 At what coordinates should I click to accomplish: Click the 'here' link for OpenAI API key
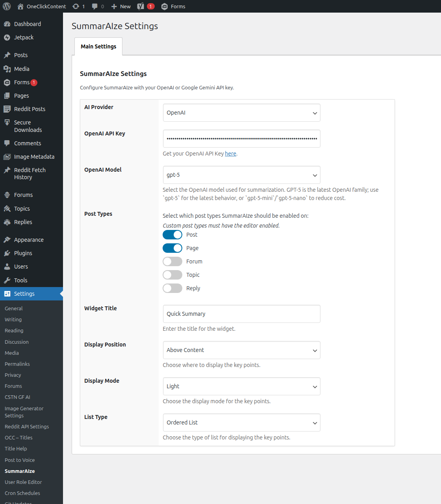pyautogui.click(x=230, y=154)
